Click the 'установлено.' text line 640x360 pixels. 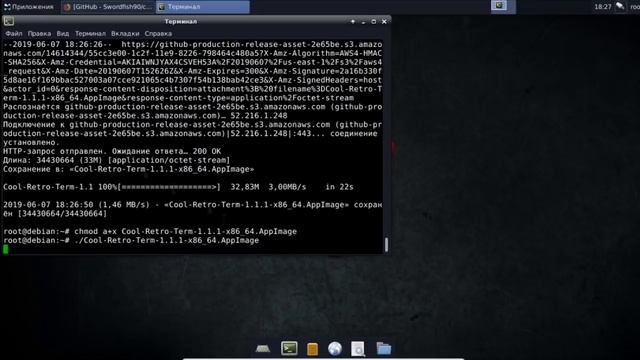(31, 142)
